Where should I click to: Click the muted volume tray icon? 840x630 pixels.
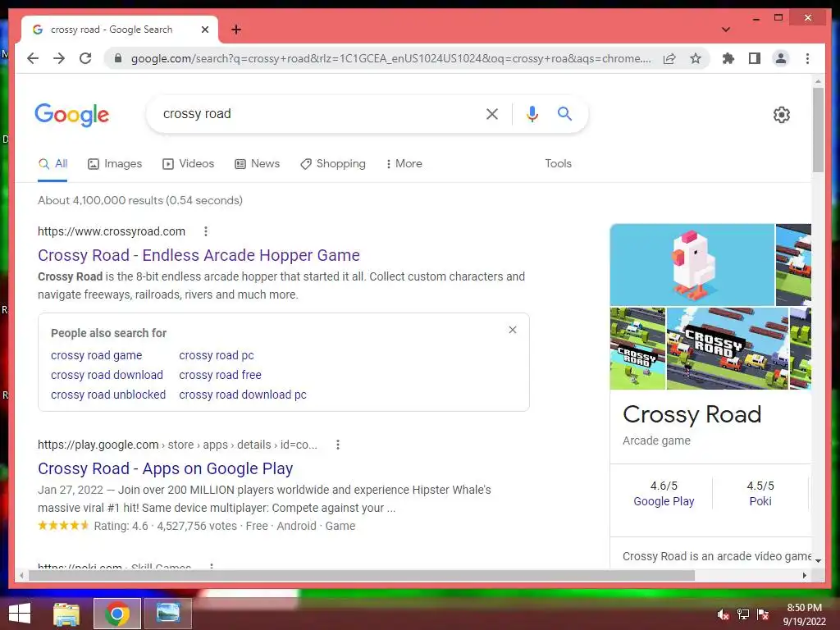tap(724, 614)
